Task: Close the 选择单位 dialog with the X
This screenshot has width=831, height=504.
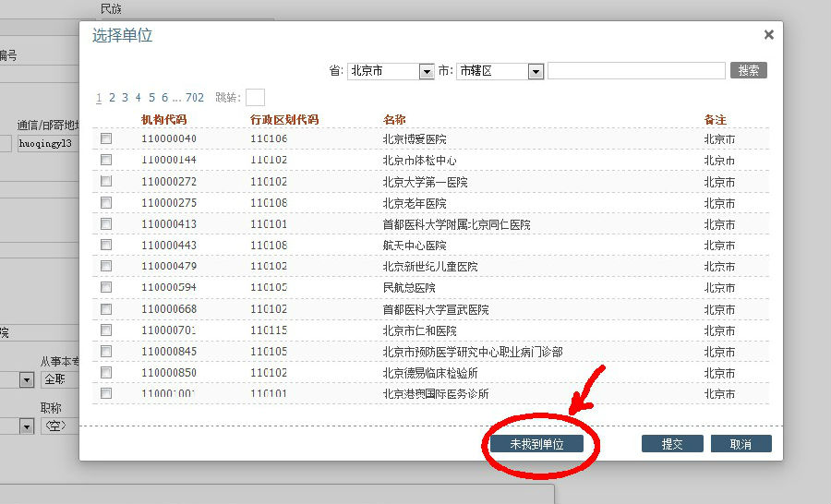Action: pos(768,35)
